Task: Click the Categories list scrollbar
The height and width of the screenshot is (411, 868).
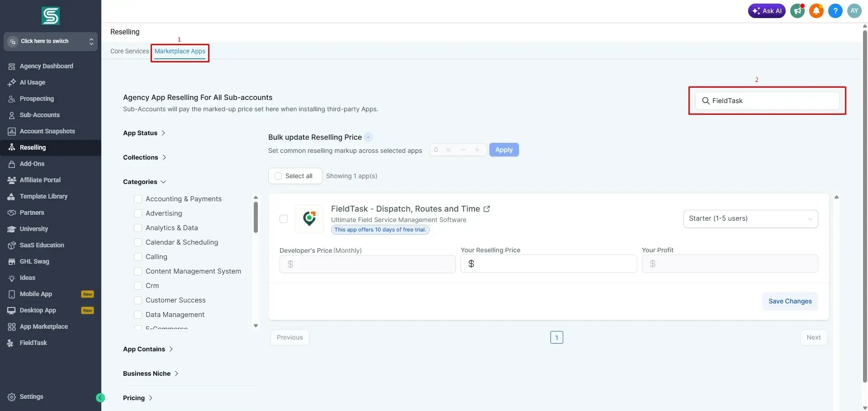Action: [256, 217]
